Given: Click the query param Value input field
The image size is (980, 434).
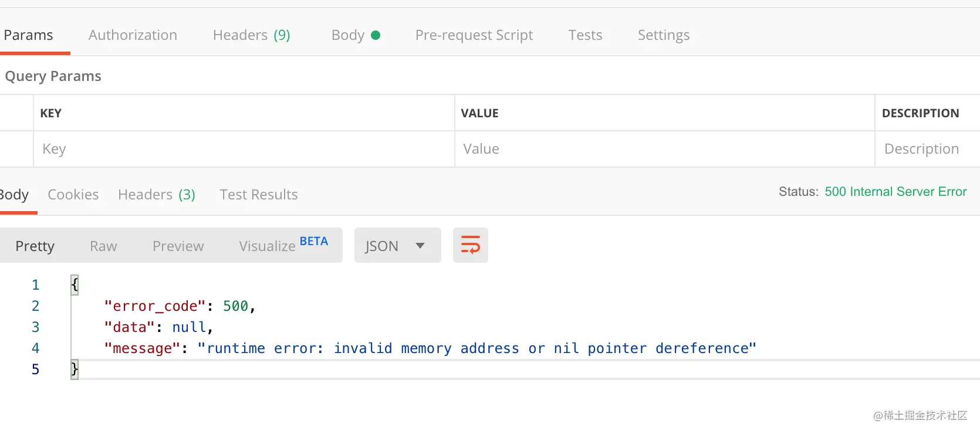Looking at the screenshot, I should coord(664,149).
